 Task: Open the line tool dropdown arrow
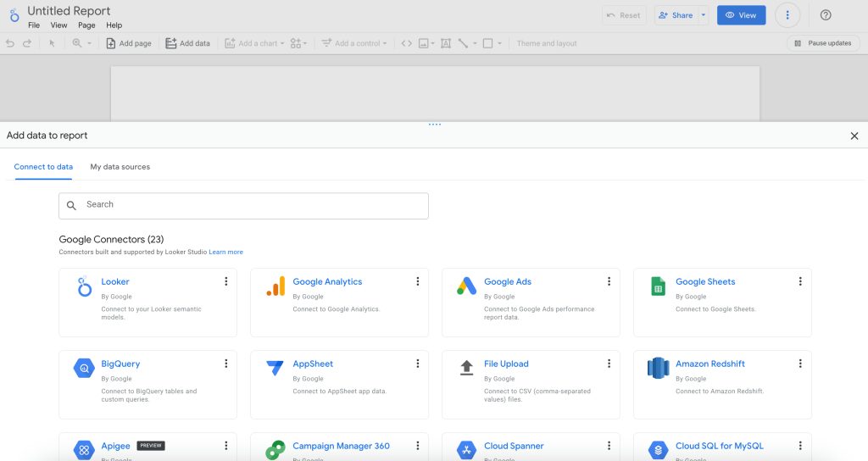coord(475,43)
